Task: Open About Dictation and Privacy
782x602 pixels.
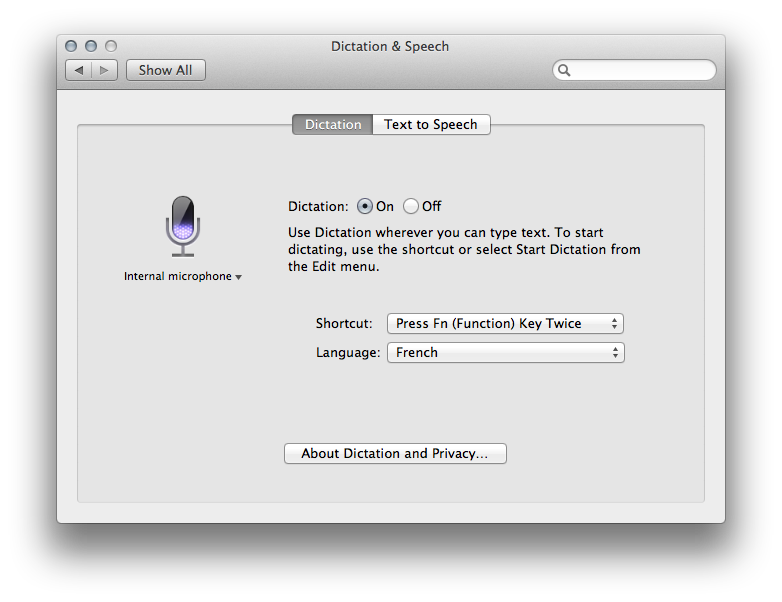Action: pyautogui.click(x=395, y=454)
